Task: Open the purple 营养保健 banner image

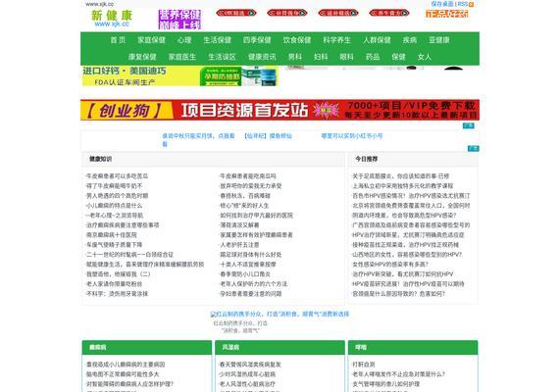Action: [x=179, y=20]
